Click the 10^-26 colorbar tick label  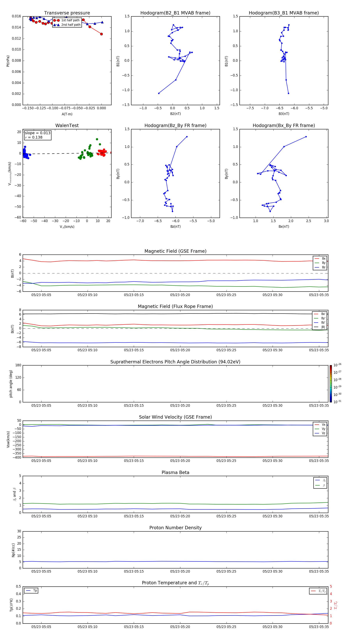click(x=337, y=365)
